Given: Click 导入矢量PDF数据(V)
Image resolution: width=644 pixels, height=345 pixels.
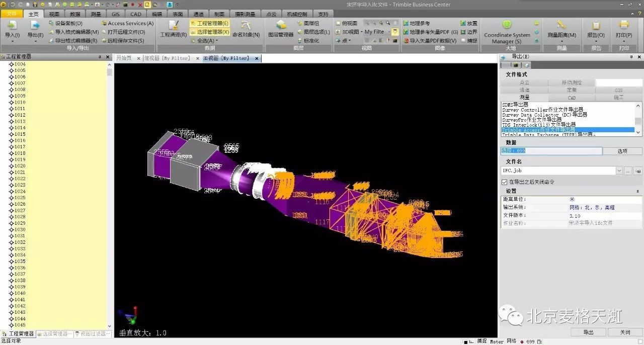Looking at the screenshot, I should coord(429,41).
